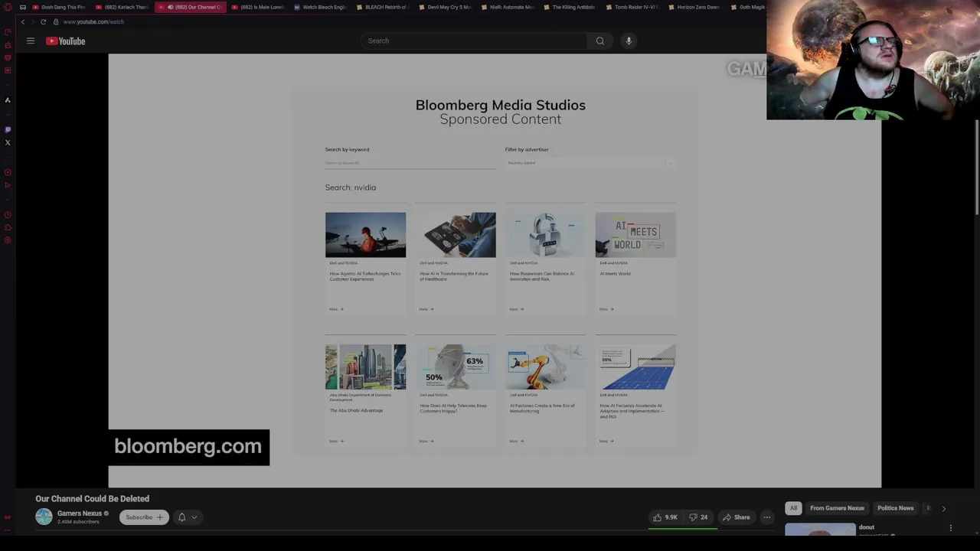This screenshot has height=551, width=980.
Task: Click How Businesses Can Balance AI title
Action: click(541, 276)
